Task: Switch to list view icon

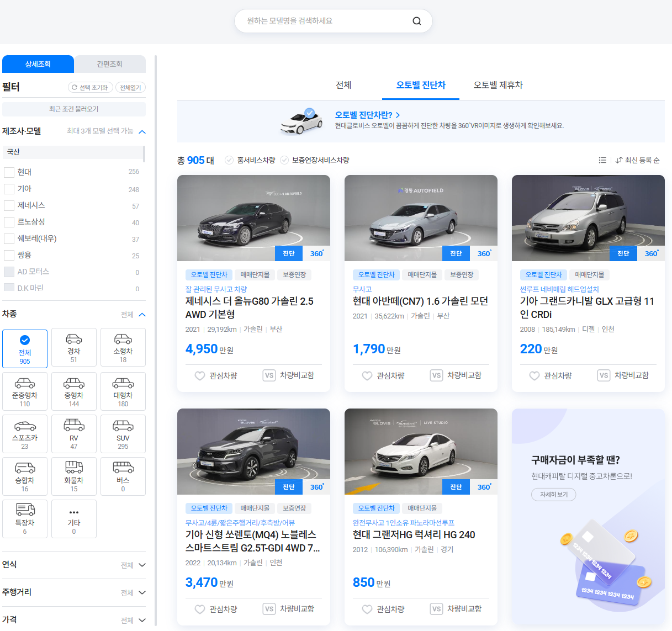Action: 602,160
